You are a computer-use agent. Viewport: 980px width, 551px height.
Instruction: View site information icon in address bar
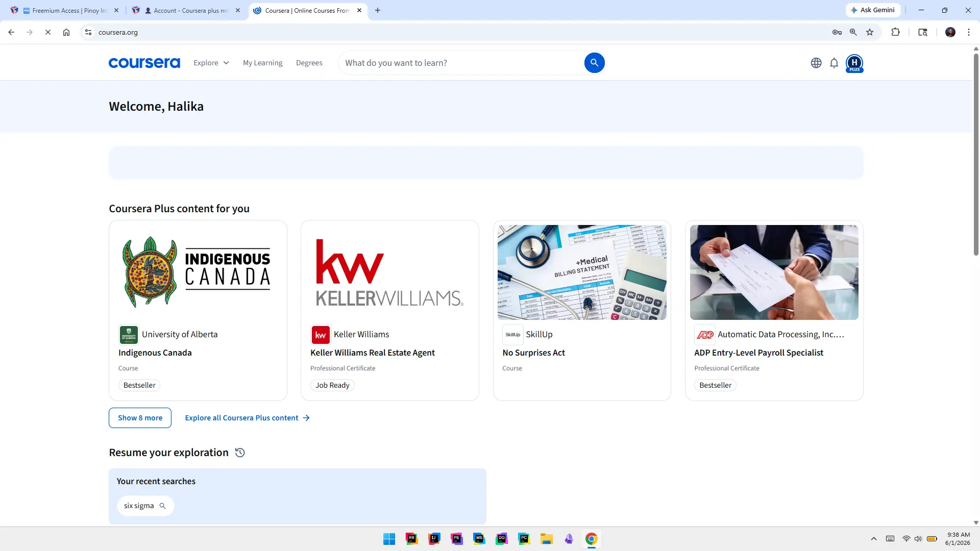coord(88,32)
